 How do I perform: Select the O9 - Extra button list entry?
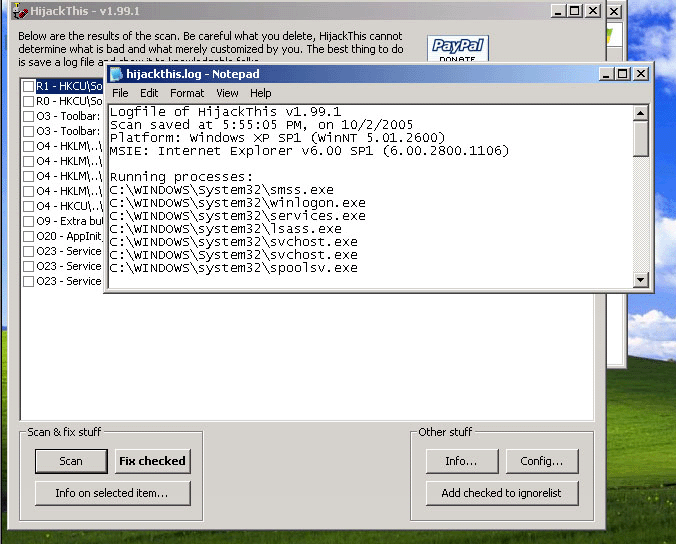click(69, 221)
